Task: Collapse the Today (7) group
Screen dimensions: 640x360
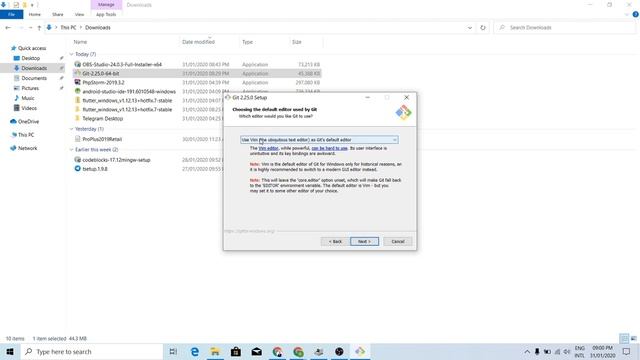Action: coord(71,54)
